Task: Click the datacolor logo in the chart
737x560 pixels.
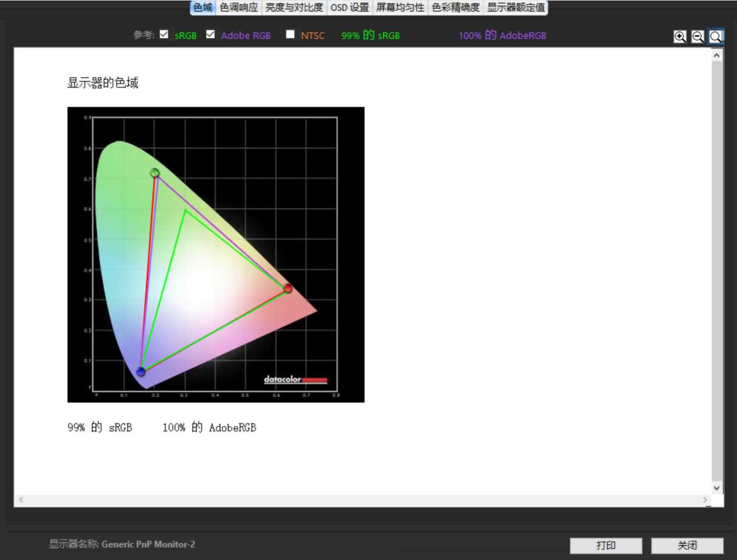Action: click(x=295, y=379)
